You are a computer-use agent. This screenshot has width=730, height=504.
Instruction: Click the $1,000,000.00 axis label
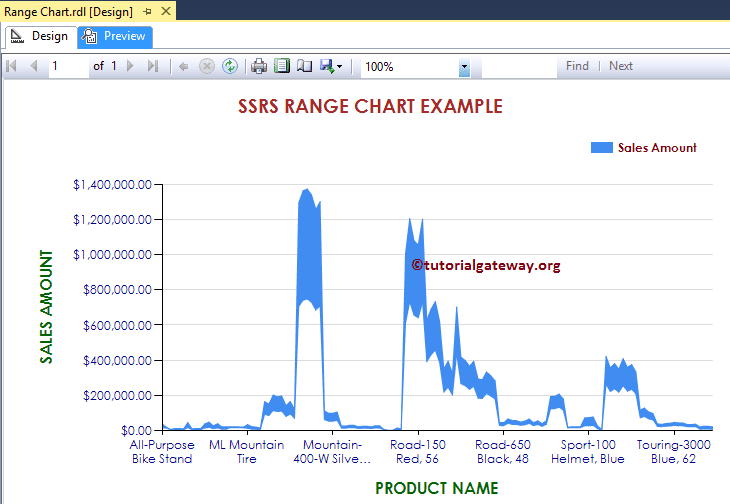[x=112, y=255]
